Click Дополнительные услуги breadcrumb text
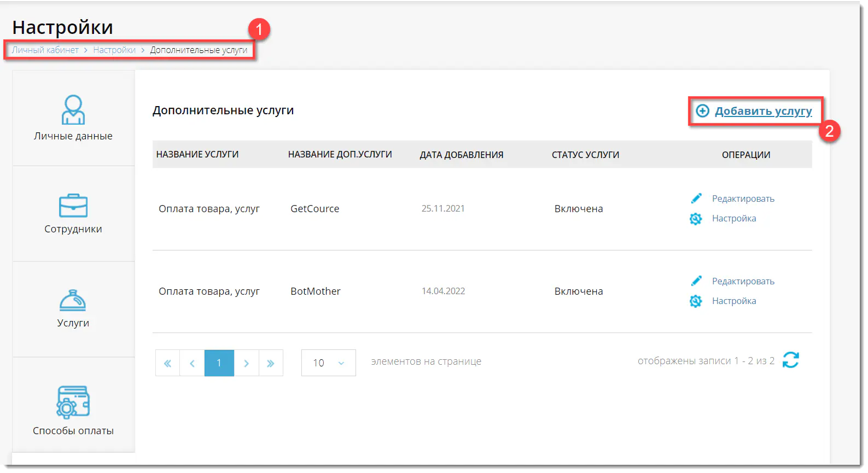Viewport: 868px width, 473px height. 199,50
